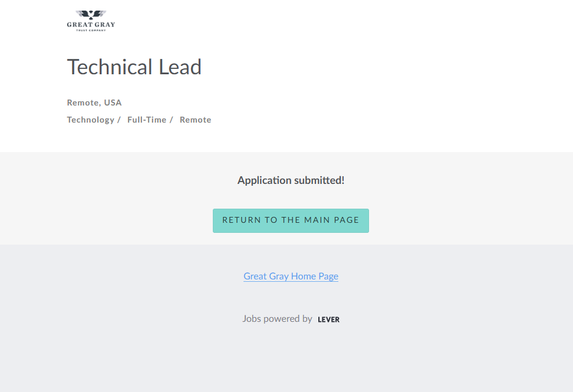Viewport: 573px width, 392px height.
Task: Click the Remote, USA location line
Action: pyautogui.click(x=94, y=103)
